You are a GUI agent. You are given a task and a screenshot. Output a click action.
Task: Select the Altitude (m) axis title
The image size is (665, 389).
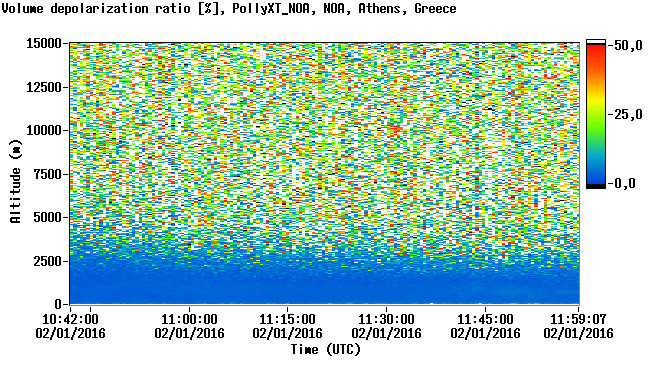click(16, 181)
